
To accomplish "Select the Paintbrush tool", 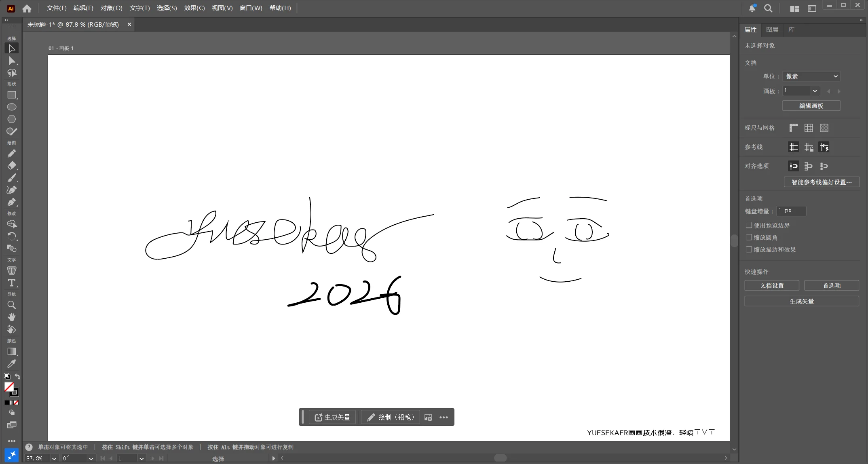I will coord(12,178).
